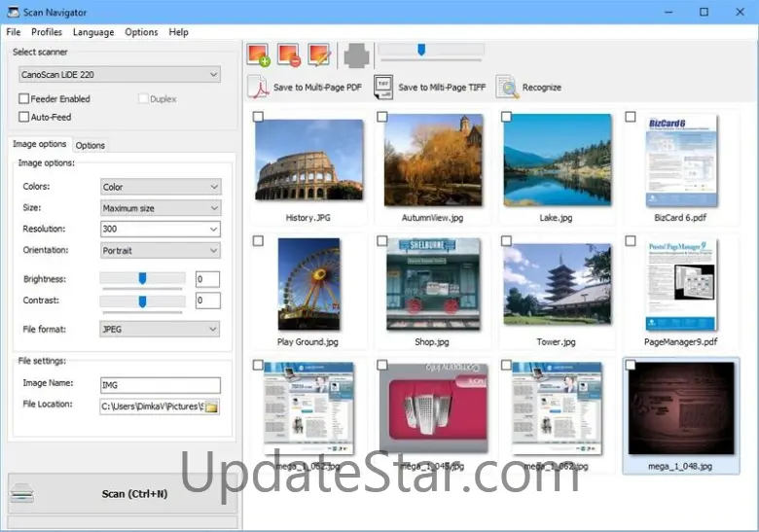759x532 pixels.
Task: Open the Size dropdown showing Maximum size
Action: [x=161, y=208]
